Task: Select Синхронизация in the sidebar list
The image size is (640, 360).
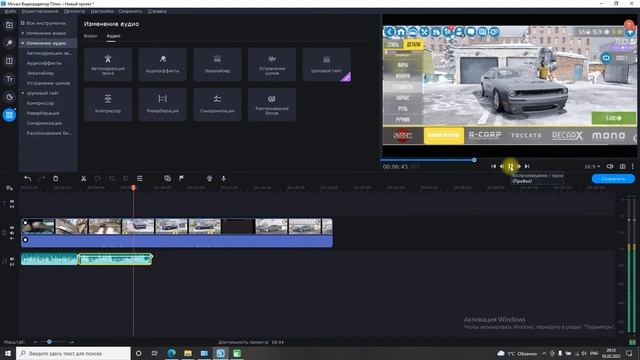Action: pyautogui.click(x=44, y=123)
